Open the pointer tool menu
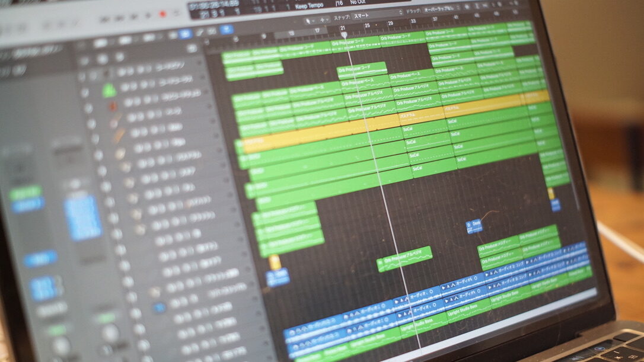 tap(310, 20)
